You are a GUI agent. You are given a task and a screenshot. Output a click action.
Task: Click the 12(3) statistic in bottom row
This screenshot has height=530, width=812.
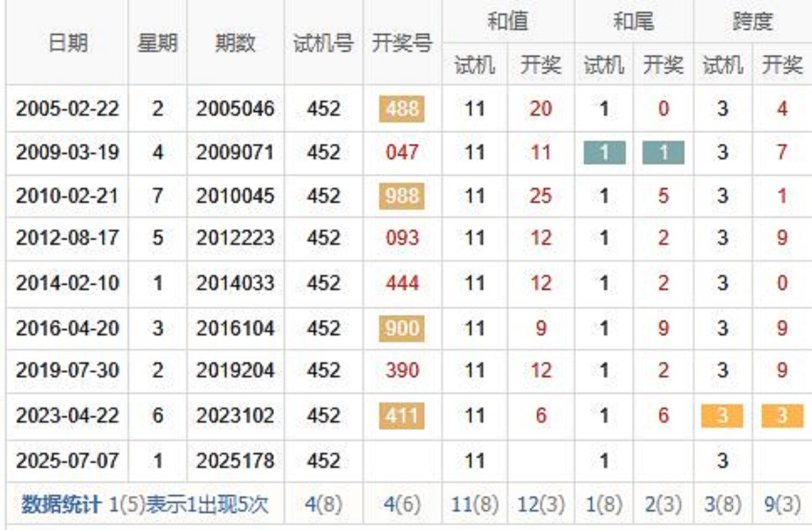(541, 504)
